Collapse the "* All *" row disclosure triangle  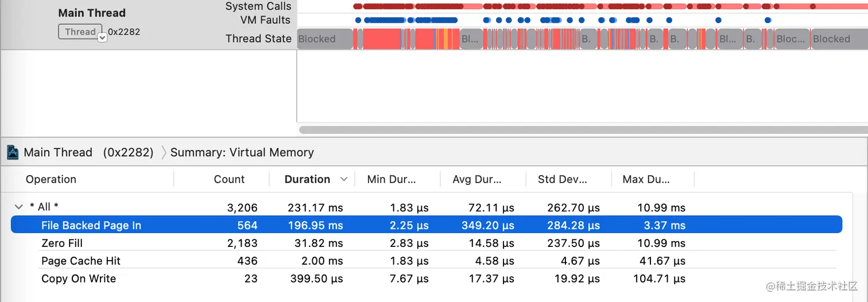[x=18, y=207]
